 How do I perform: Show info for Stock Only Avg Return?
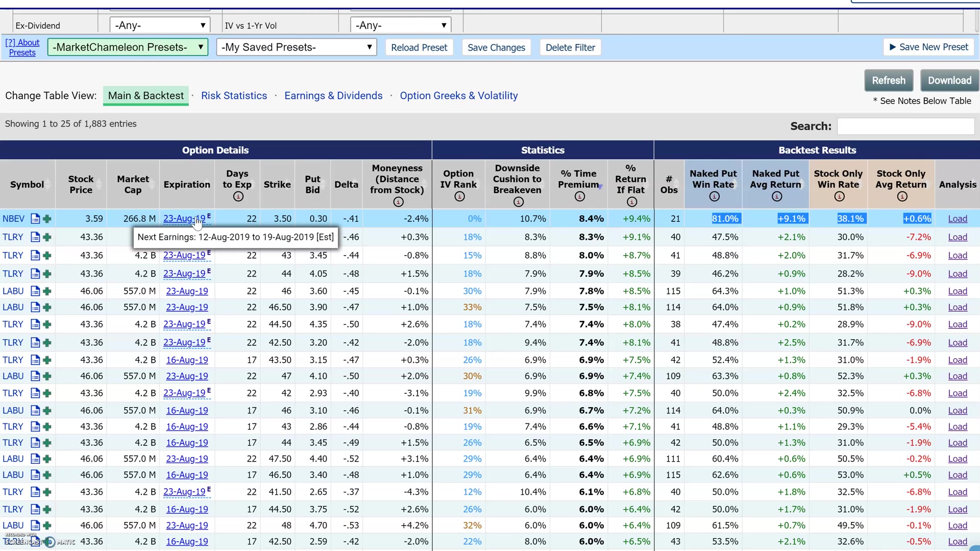(x=902, y=197)
